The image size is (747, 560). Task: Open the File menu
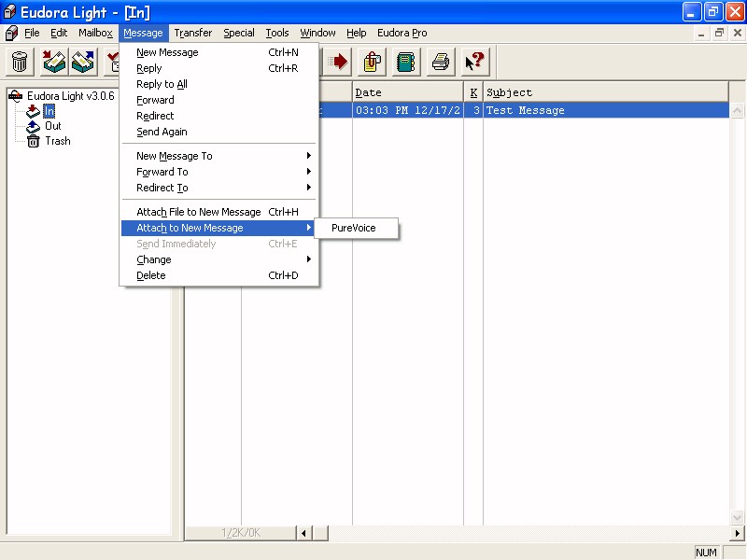pyautogui.click(x=32, y=33)
